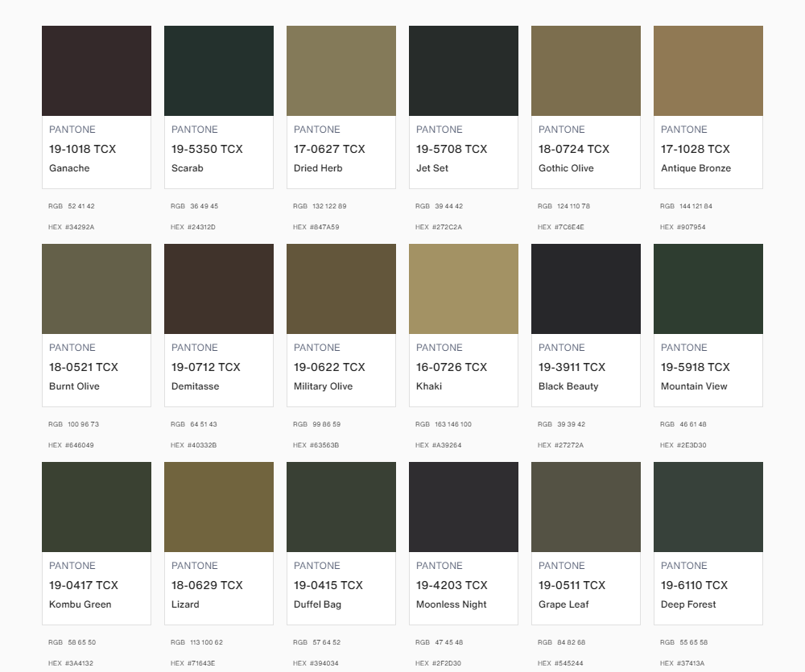Select the Antique Bronze color swatch
The image size is (805, 672).
[x=708, y=71]
